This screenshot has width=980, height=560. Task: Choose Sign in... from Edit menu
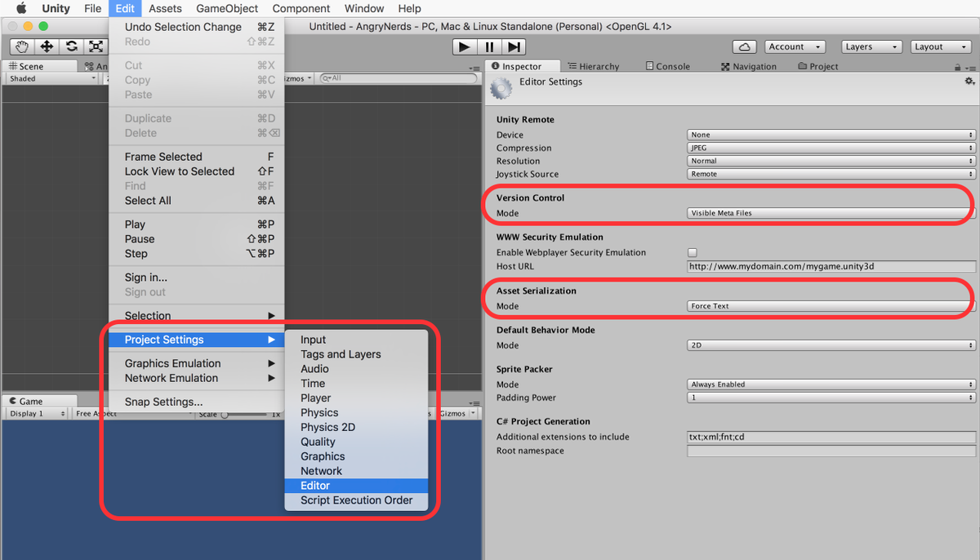pos(197,278)
